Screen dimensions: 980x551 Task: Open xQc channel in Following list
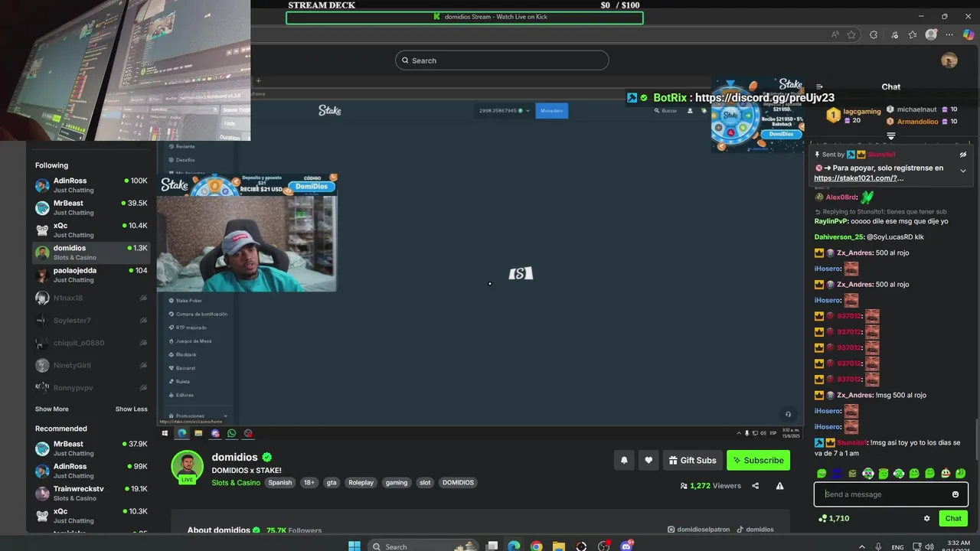click(90, 230)
